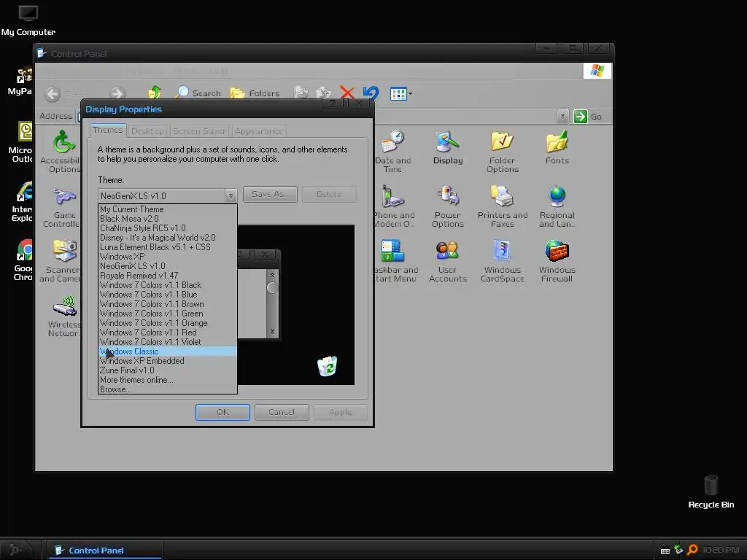This screenshot has width=747, height=560.
Task: Select More themes online entry
Action: 167,380
